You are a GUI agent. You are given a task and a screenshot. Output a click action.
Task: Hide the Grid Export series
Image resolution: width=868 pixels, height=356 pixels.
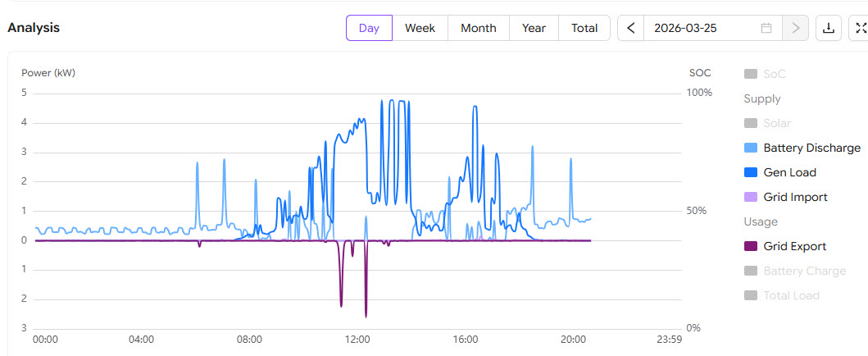click(x=751, y=246)
